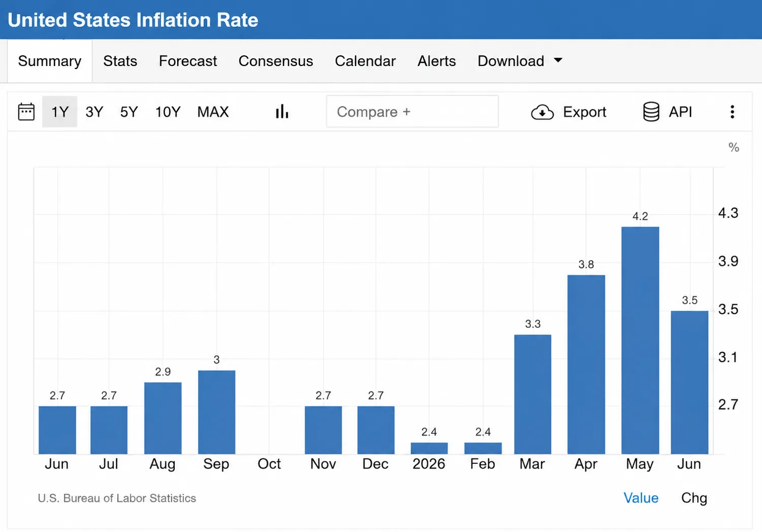The width and height of the screenshot is (762, 532).
Task: Switch chart range to 5Y
Action: (x=129, y=112)
